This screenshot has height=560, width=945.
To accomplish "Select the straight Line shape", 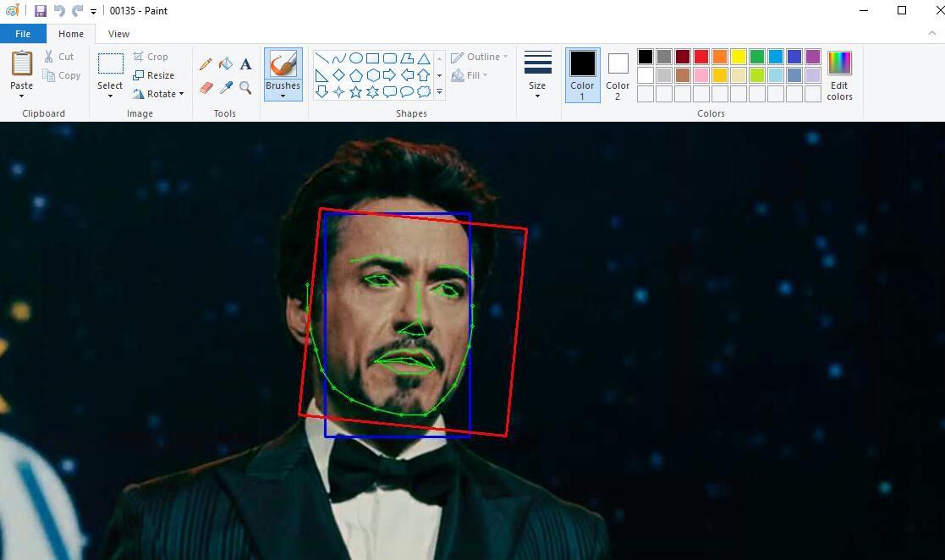I will [x=322, y=58].
